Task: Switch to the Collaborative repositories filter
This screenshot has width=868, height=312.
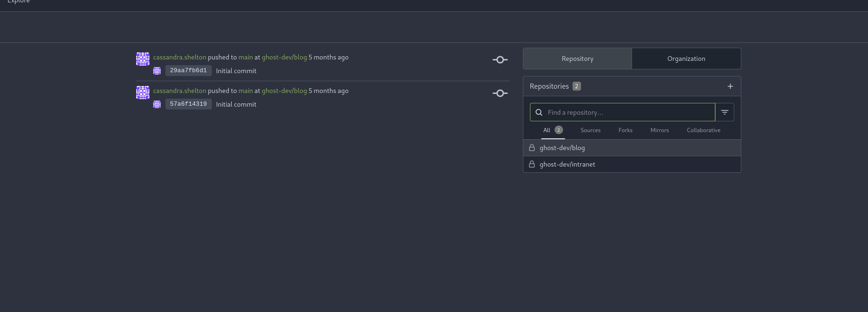Action: (703, 130)
